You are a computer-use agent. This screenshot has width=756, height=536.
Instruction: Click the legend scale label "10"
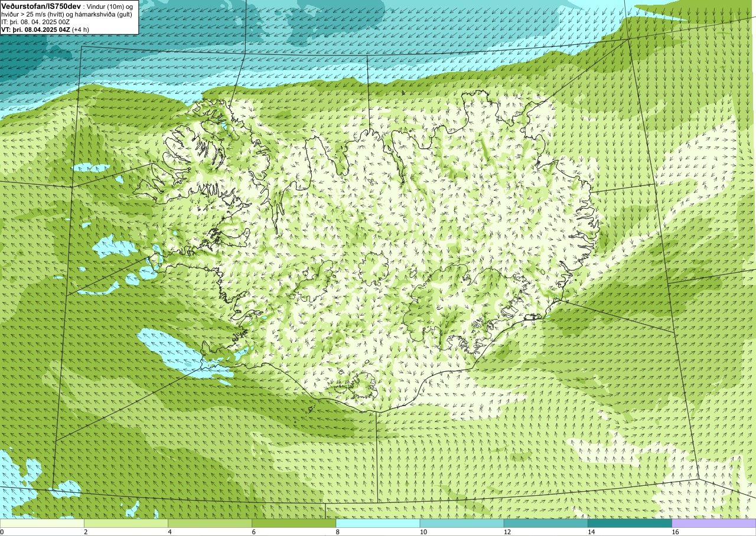pyautogui.click(x=423, y=532)
